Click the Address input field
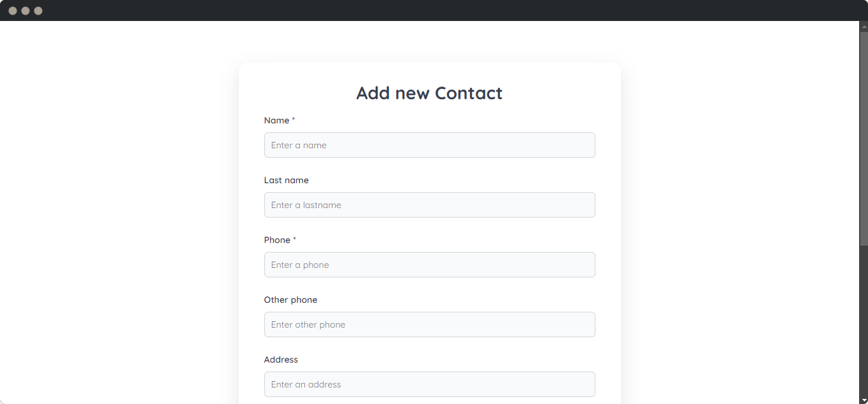Image resolution: width=868 pixels, height=404 pixels. [x=429, y=384]
